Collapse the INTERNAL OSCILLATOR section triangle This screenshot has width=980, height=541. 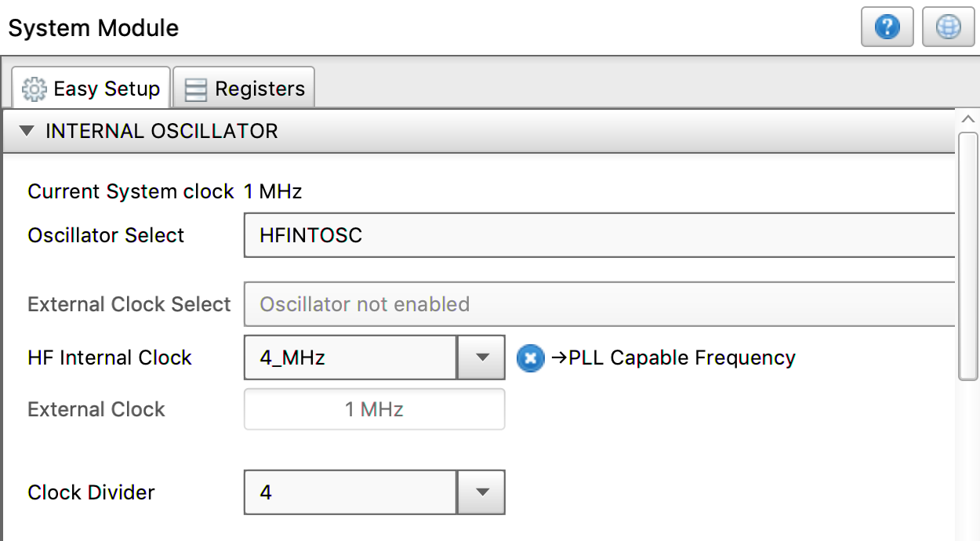27,131
